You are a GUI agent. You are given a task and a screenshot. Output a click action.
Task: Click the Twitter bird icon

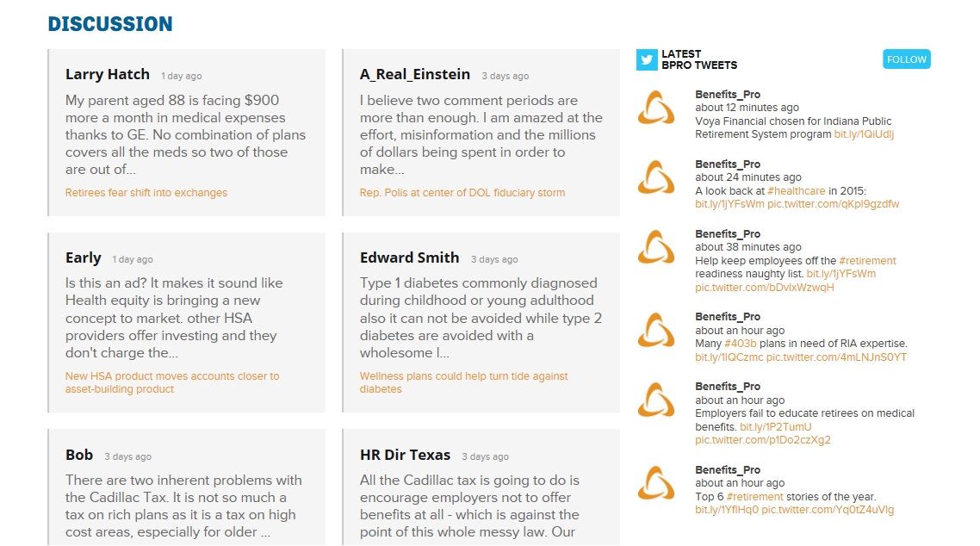coord(647,59)
